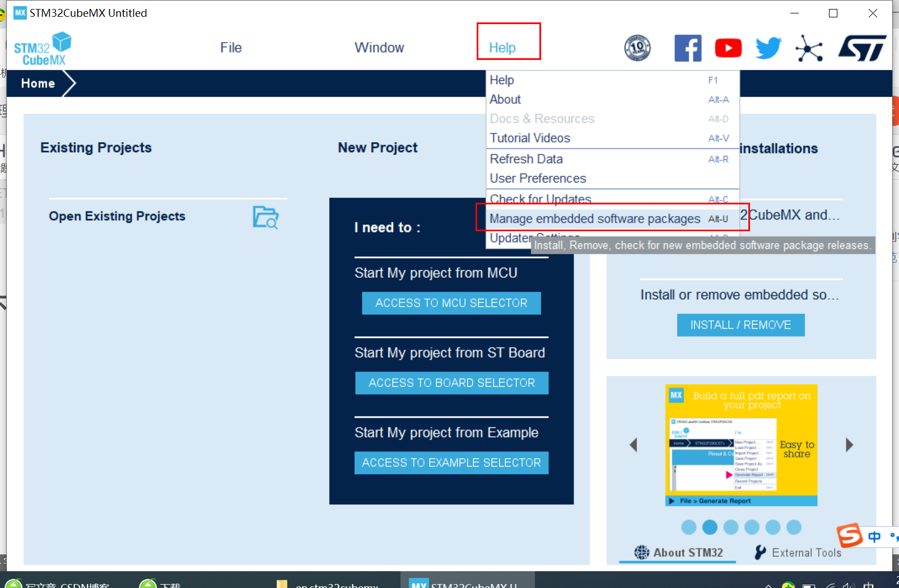The image size is (899, 588).
Task: Choose About from Help menu
Action: [x=613, y=99]
